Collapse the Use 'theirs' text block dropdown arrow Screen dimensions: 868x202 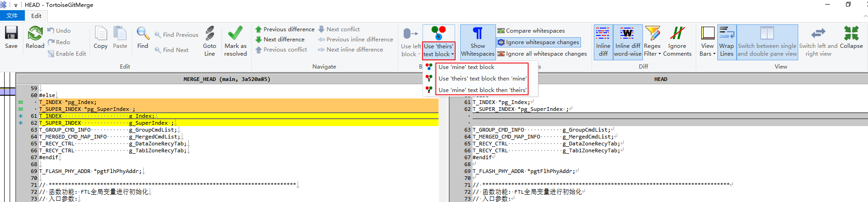(452, 54)
